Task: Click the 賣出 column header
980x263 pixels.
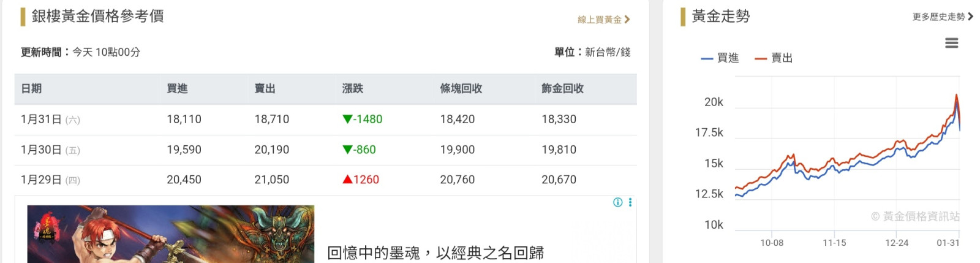Action: pos(265,89)
